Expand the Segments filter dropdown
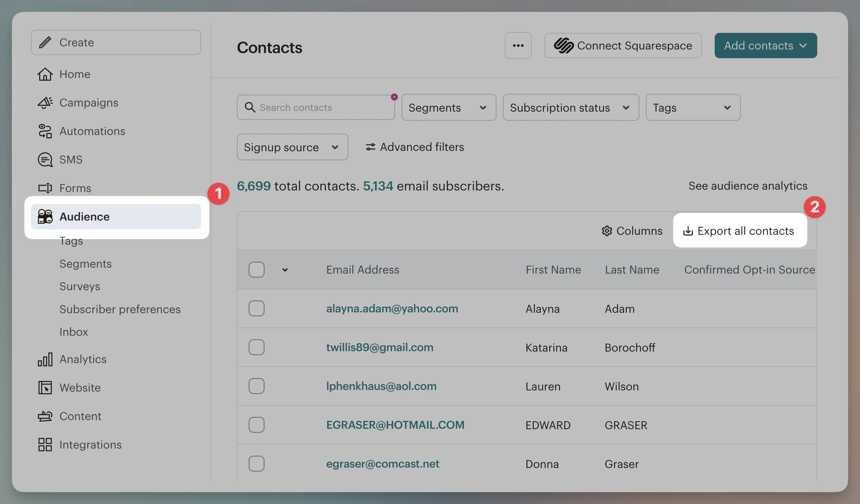860x504 pixels. pos(449,107)
